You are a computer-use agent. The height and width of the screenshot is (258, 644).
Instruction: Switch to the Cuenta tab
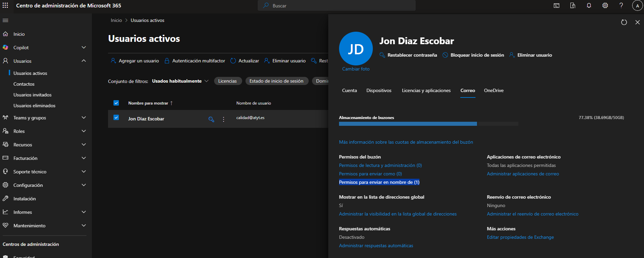350,90
